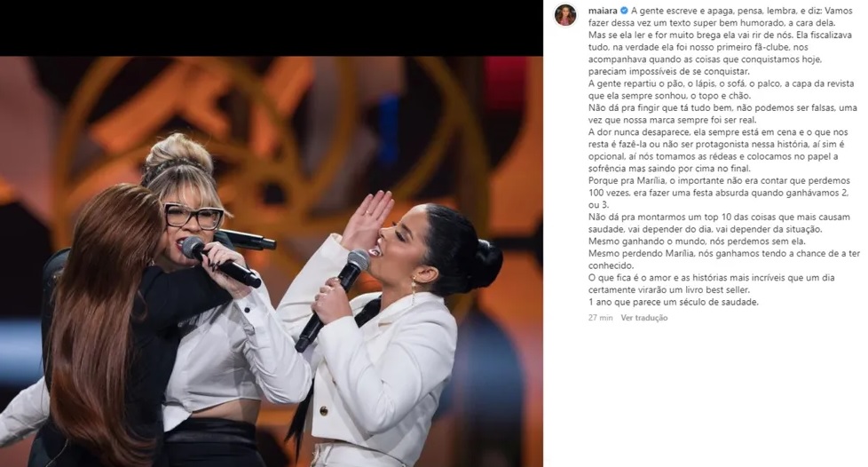Viewport: 868px width, 467px height.
Task: Click the blonde singer's black-framed glasses
Action: [193, 216]
